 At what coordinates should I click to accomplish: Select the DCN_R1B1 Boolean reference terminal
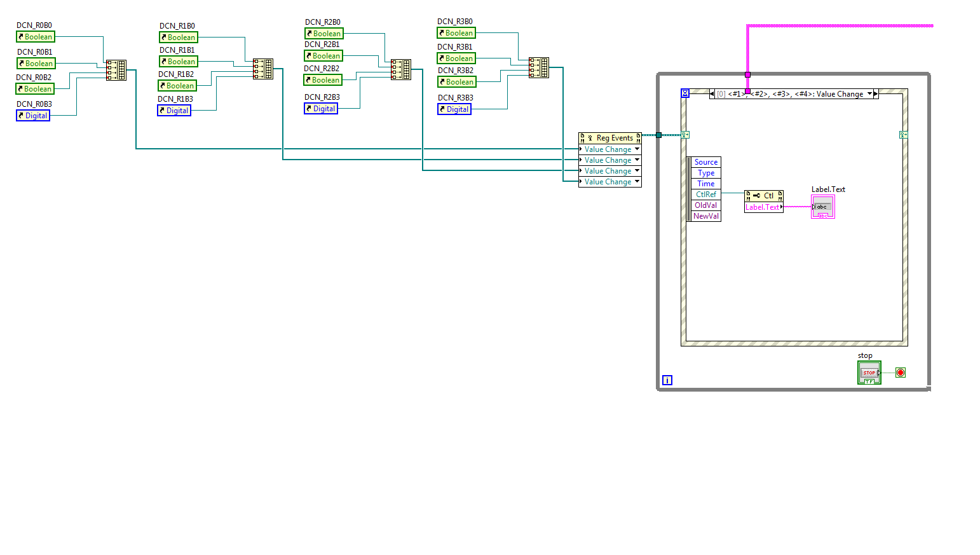tap(179, 62)
